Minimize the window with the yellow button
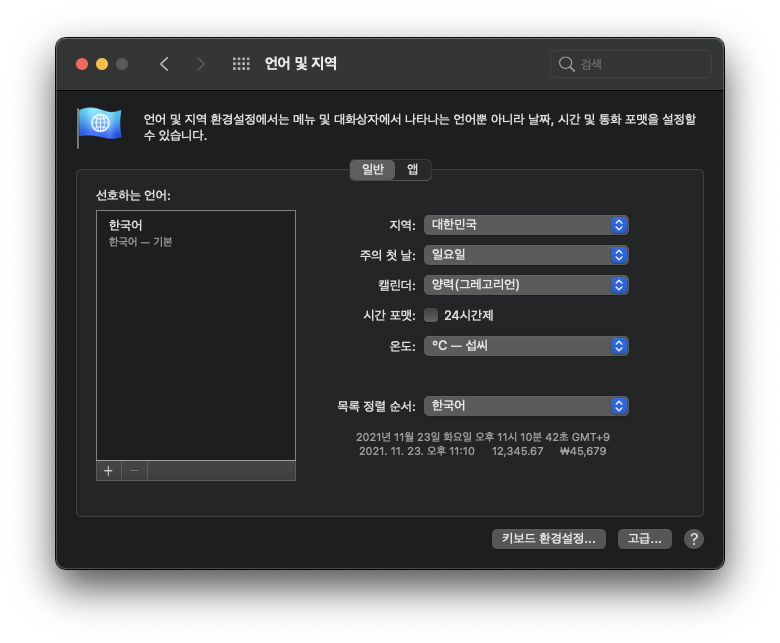The image size is (780, 643). pos(102,64)
